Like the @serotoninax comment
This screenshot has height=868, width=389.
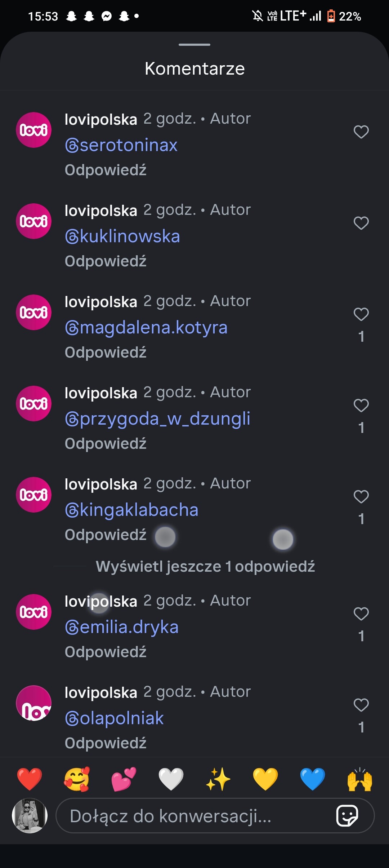tap(361, 132)
